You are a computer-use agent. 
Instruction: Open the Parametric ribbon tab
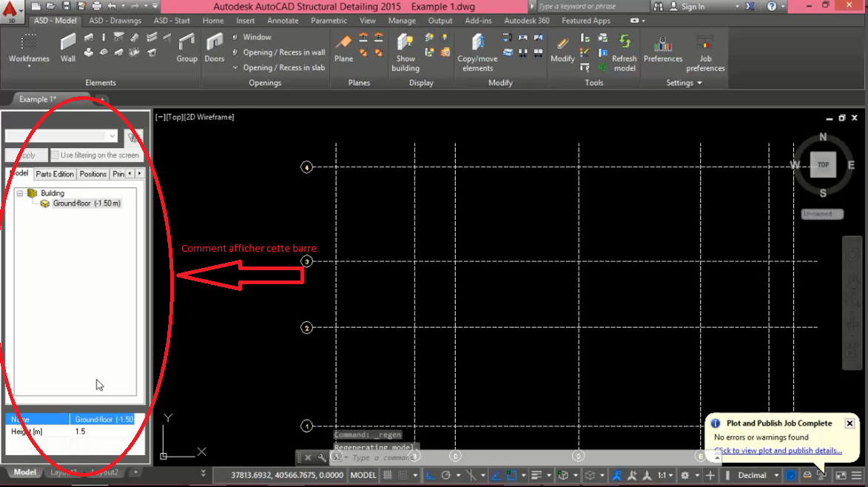point(329,21)
